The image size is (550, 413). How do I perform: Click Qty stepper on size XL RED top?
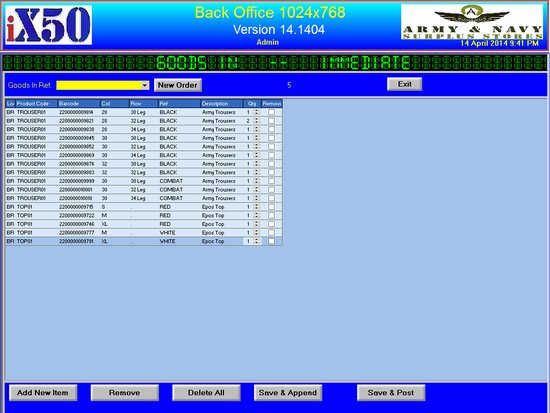257,224
